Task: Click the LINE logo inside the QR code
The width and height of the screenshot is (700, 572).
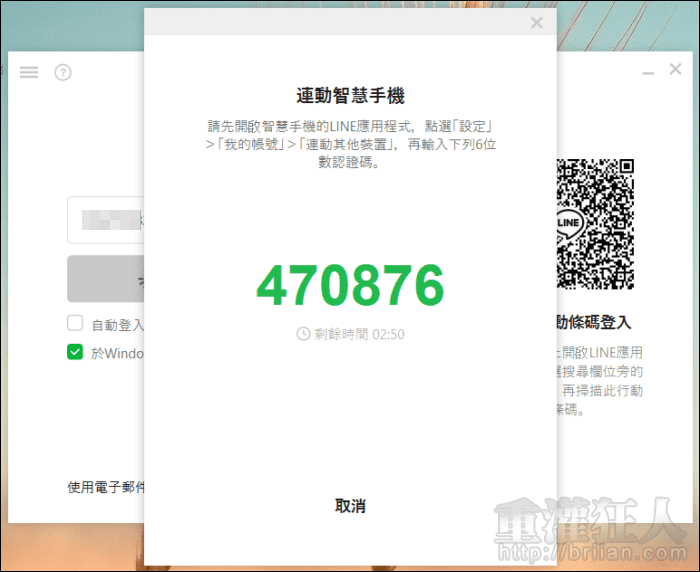Action: pos(569,222)
